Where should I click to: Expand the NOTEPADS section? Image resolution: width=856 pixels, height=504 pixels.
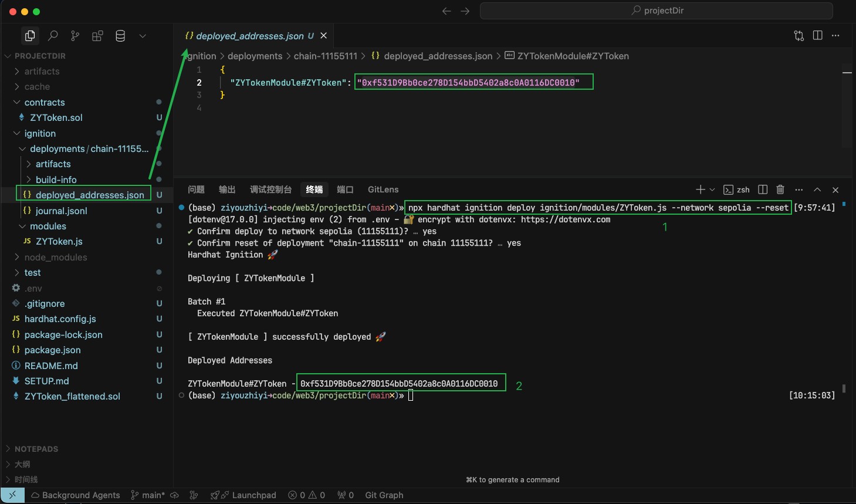click(x=36, y=449)
